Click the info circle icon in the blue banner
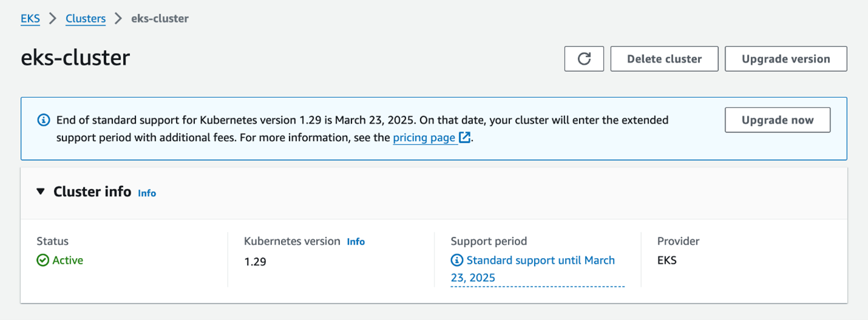The width and height of the screenshot is (868, 320). click(43, 120)
